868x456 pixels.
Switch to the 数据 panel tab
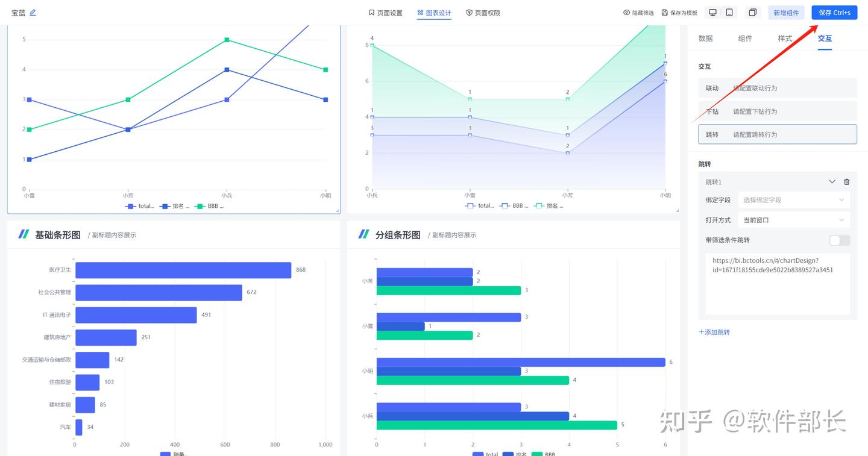tap(705, 38)
